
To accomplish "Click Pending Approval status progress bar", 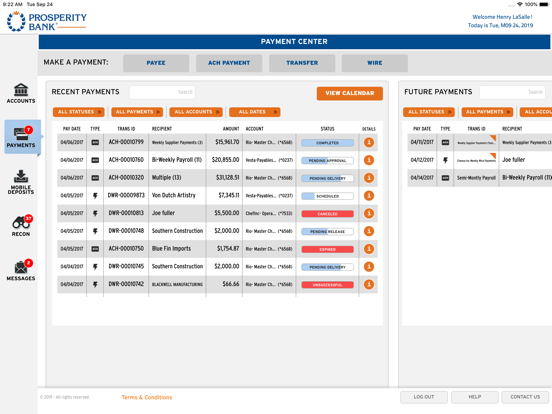I will (327, 161).
